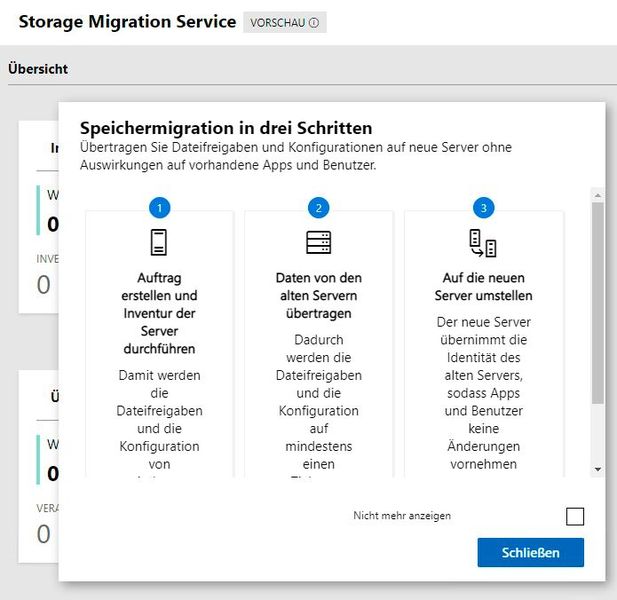Click heading Daten von den alten Servern
Screen dimensions: 617x600
[319, 295]
